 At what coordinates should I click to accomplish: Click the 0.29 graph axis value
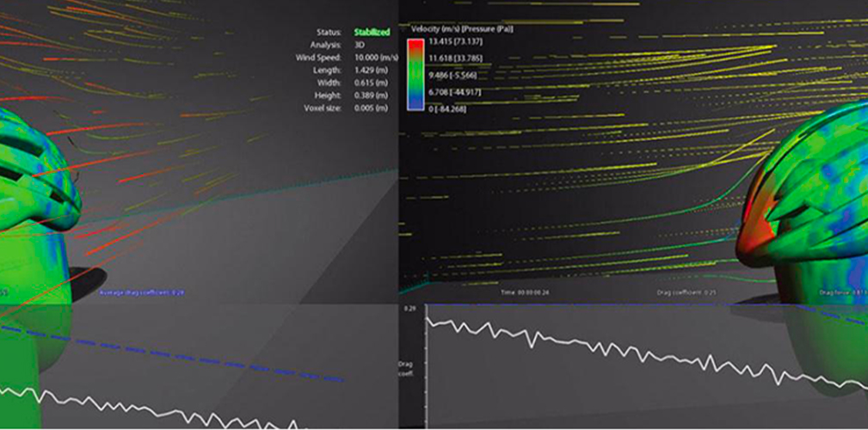pos(409,307)
